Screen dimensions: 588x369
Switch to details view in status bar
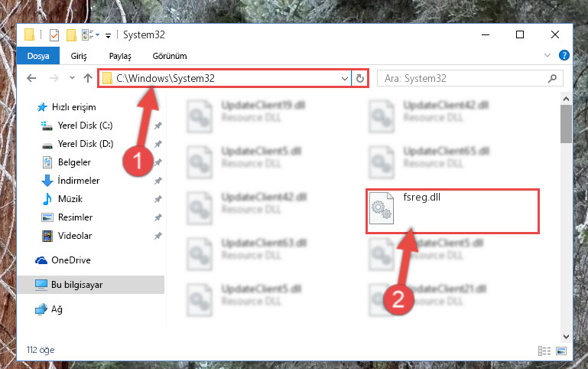pos(544,351)
